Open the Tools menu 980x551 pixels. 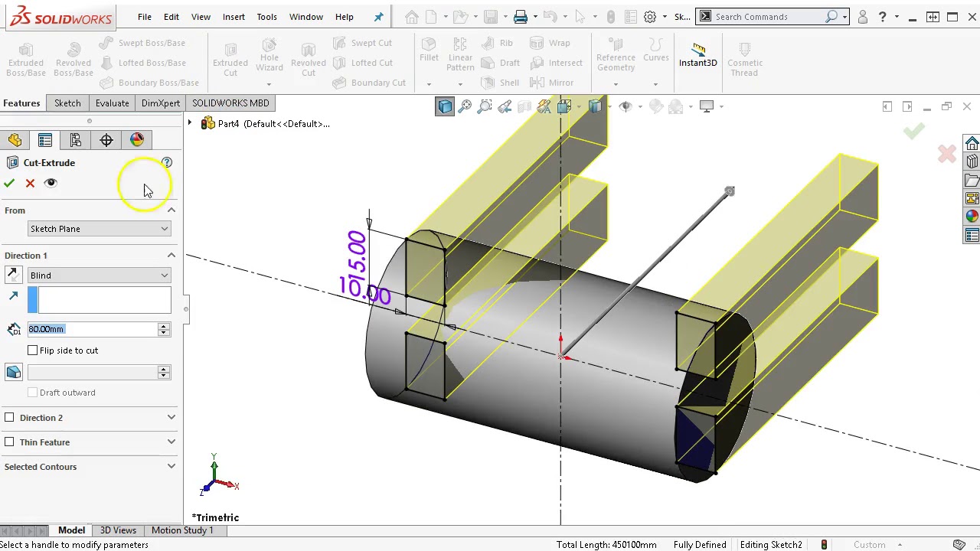pos(266,17)
